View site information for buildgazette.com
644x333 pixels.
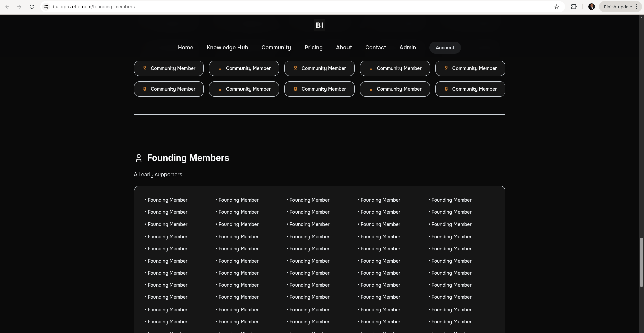(46, 7)
